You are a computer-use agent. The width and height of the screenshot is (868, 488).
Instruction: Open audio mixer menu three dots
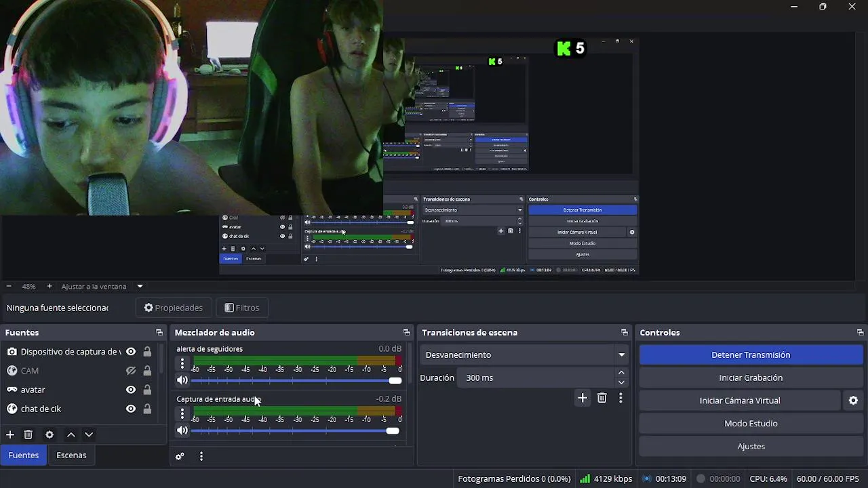(x=201, y=456)
